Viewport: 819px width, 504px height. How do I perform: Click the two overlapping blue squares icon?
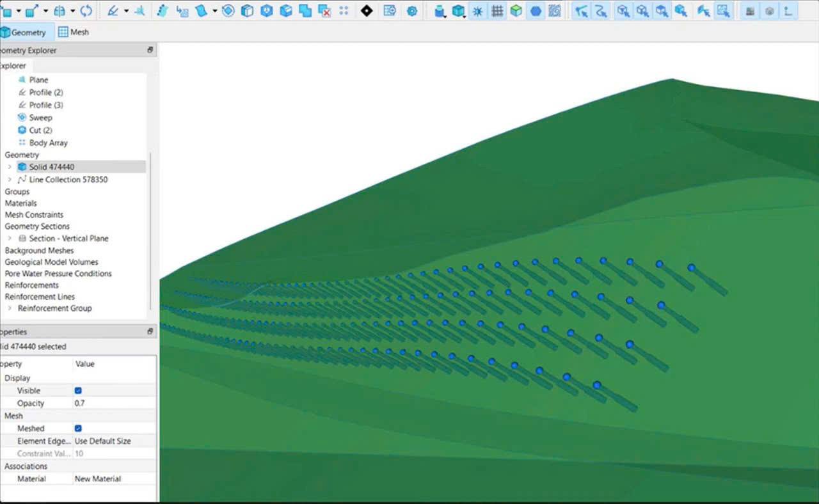click(x=305, y=10)
